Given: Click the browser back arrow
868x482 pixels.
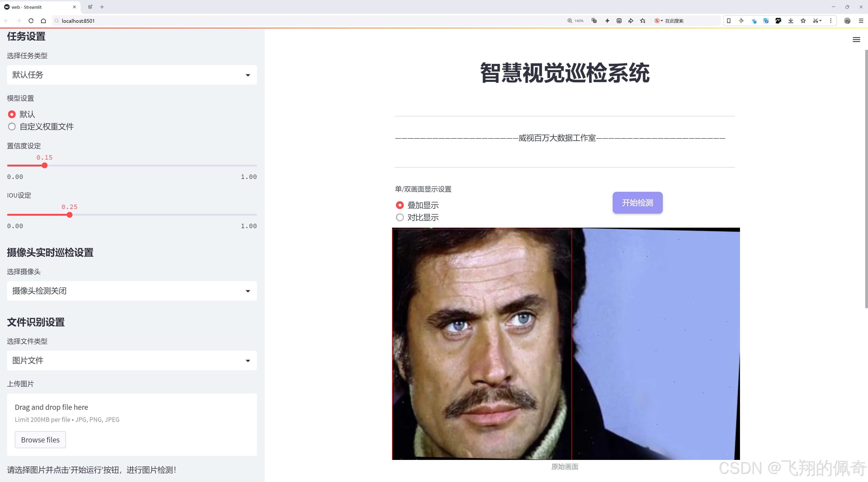Looking at the screenshot, I should (6, 20).
